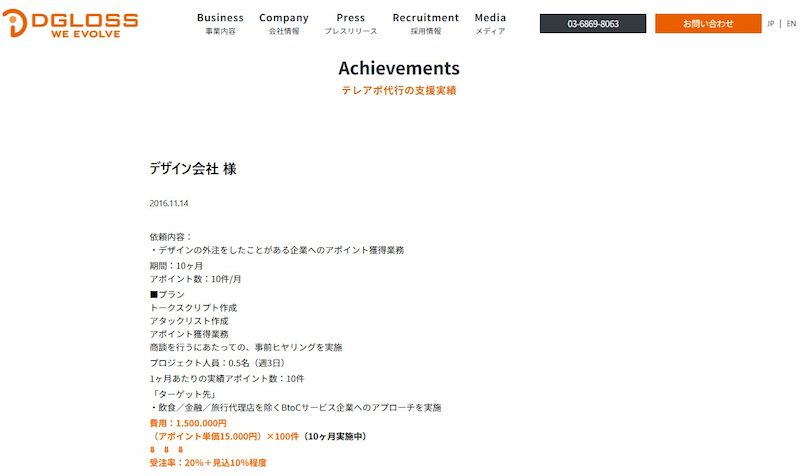Click the 事前ヒヤリングを実施 line
This screenshot has width=800, height=476.
click(x=245, y=347)
